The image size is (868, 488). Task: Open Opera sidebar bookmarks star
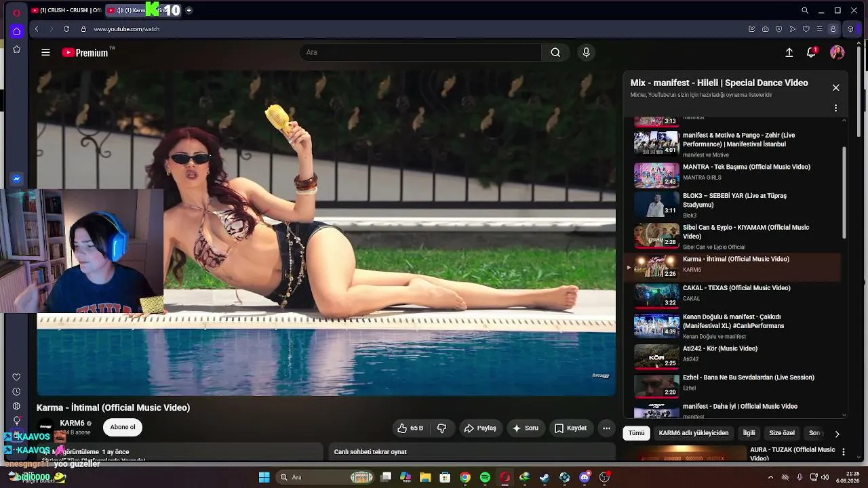click(x=17, y=49)
